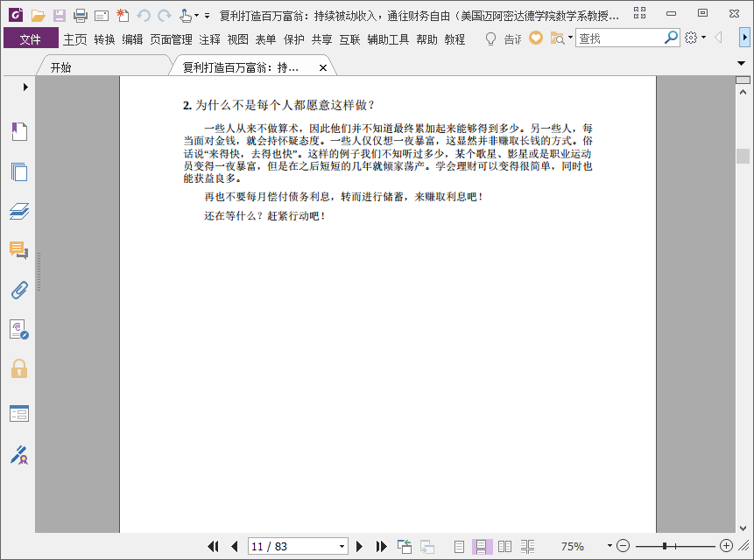Open the 辅助工具 tab
The width and height of the screenshot is (754, 560).
tap(388, 38)
